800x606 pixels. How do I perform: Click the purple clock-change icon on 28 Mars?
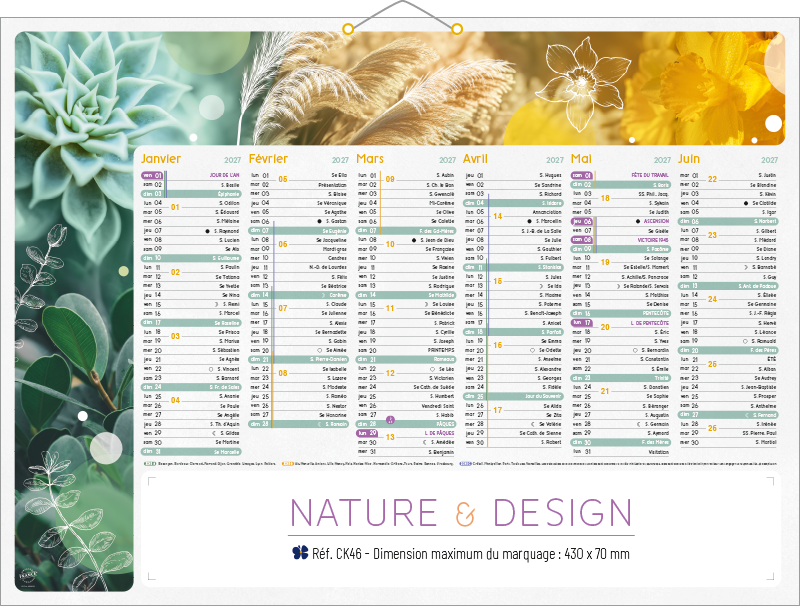coord(390,419)
